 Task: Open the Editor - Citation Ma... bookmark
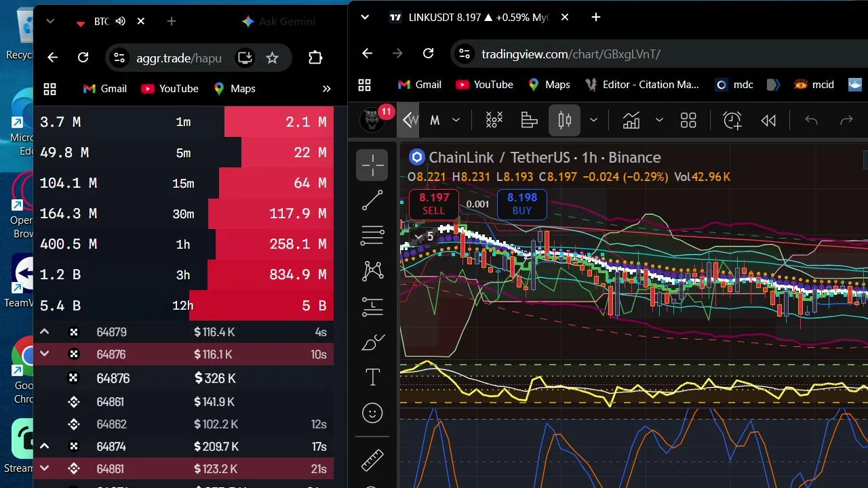(x=642, y=85)
